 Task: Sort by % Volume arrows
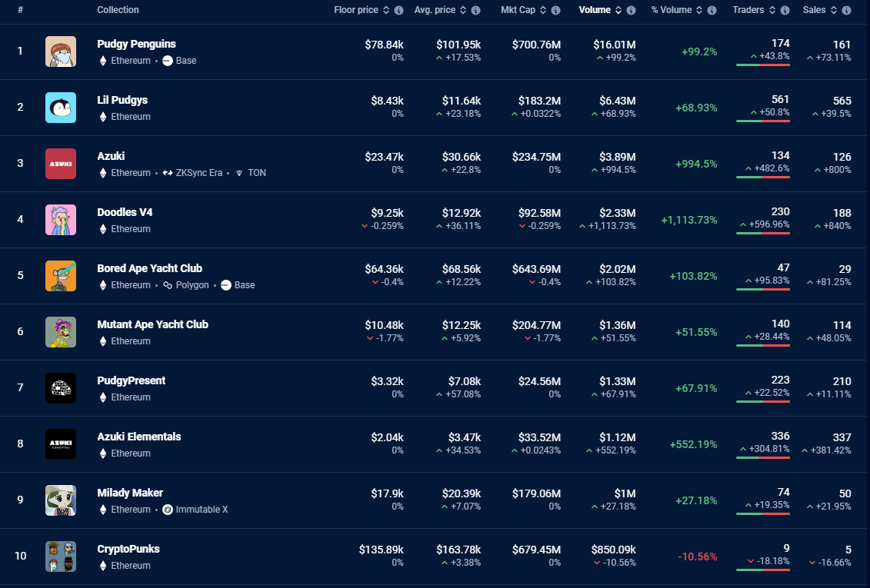[699, 10]
